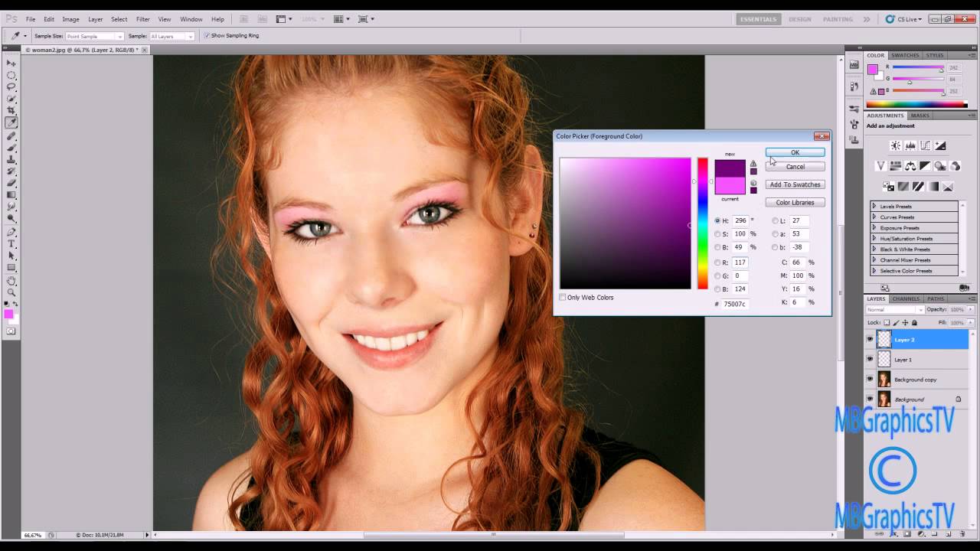Screen dimensions: 980x551
Task: Select the Elliptical Marquee tool
Action: (x=11, y=75)
